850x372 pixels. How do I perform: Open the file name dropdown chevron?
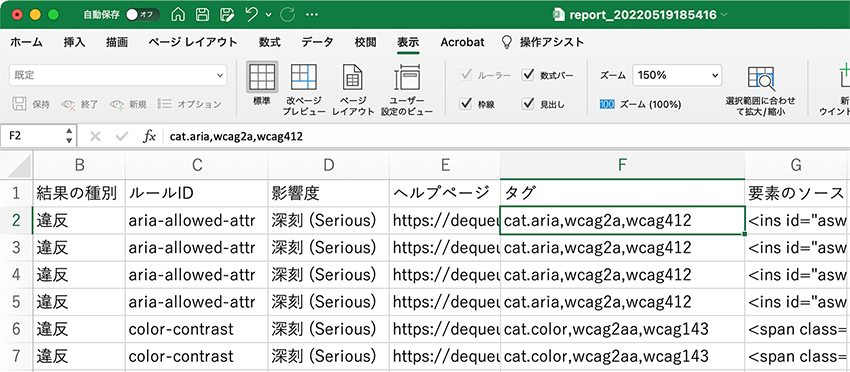click(x=724, y=15)
